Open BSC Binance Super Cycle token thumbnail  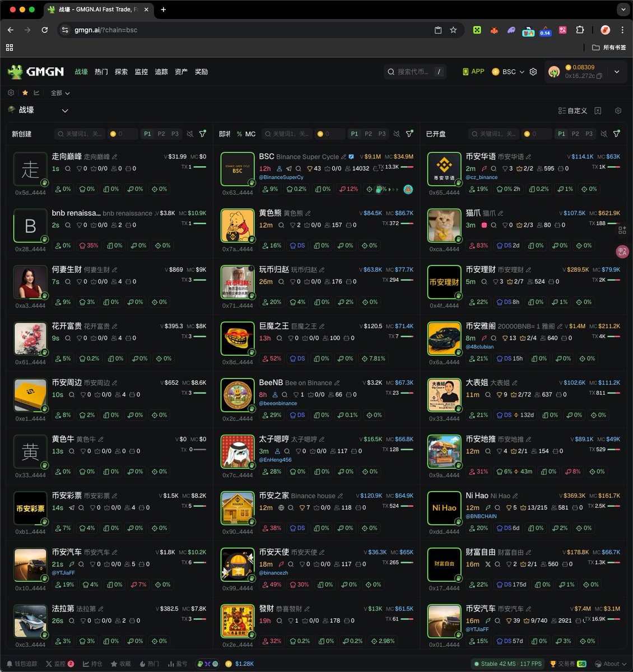(238, 169)
